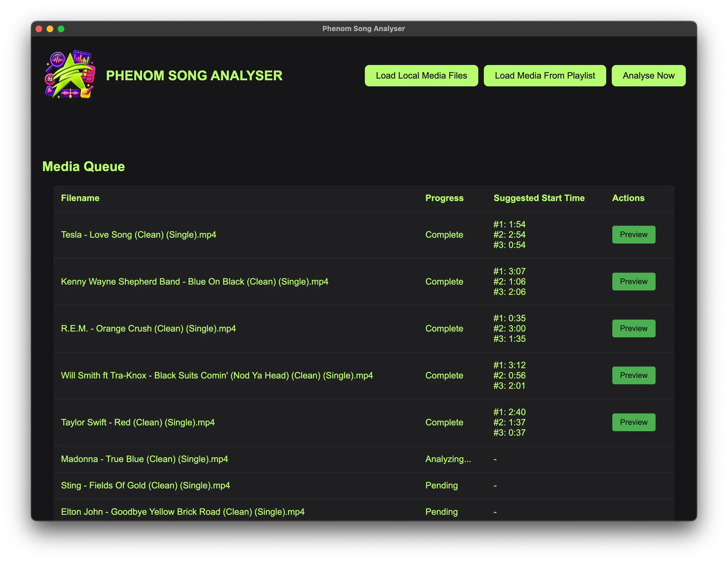Click start time #2: 3:00
Viewport: 728px width, 562px height.
(509, 329)
